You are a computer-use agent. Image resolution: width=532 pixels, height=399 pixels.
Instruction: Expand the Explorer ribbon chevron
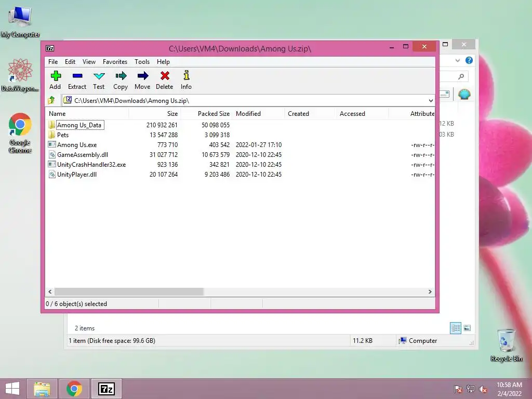[457, 60]
